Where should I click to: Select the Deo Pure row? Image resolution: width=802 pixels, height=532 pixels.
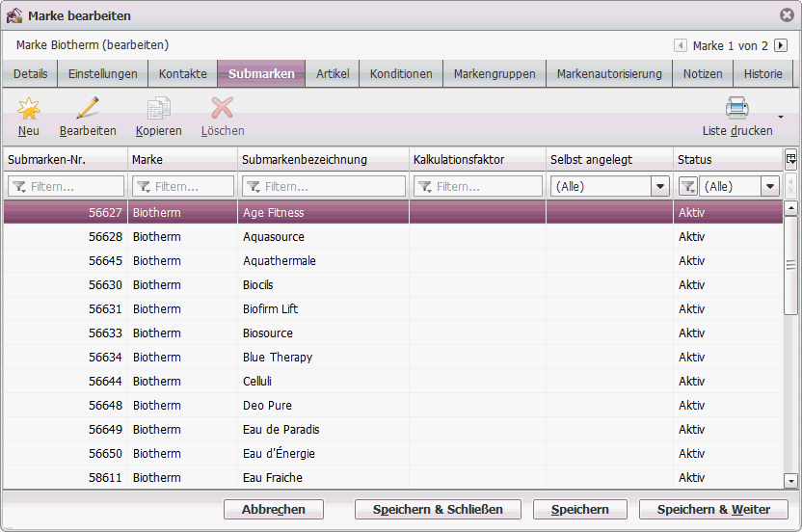click(x=393, y=405)
